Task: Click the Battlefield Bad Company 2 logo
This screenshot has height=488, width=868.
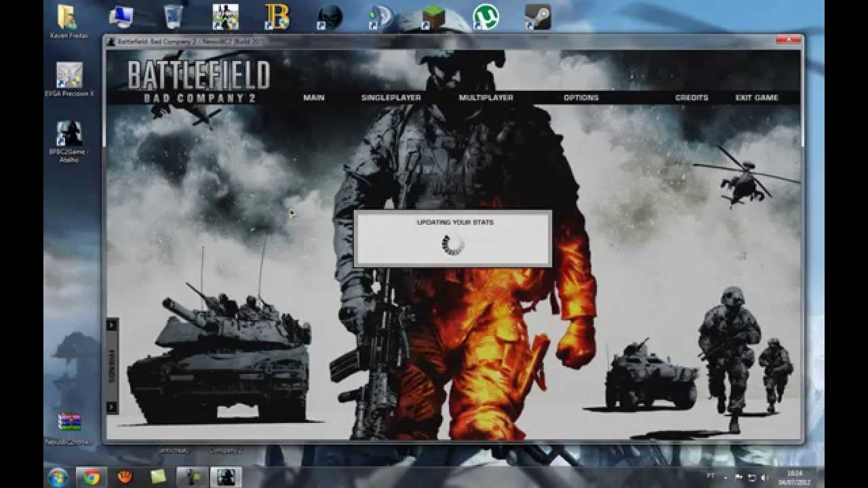Action: tap(199, 81)
